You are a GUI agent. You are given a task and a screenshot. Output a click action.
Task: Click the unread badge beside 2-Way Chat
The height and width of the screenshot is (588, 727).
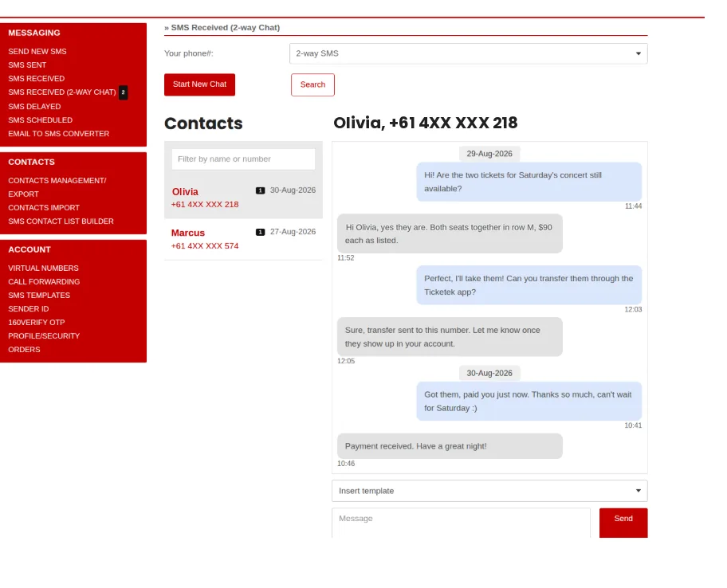click(123, 92)
